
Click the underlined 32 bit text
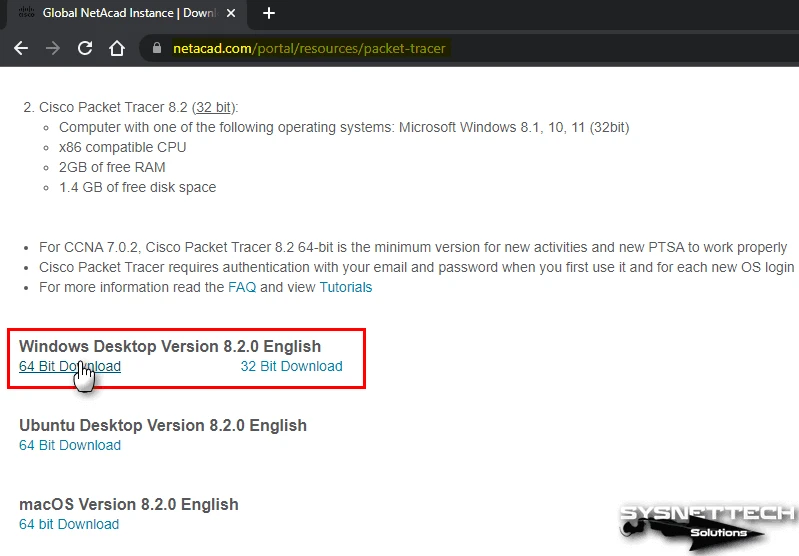(x=214, y=108)
